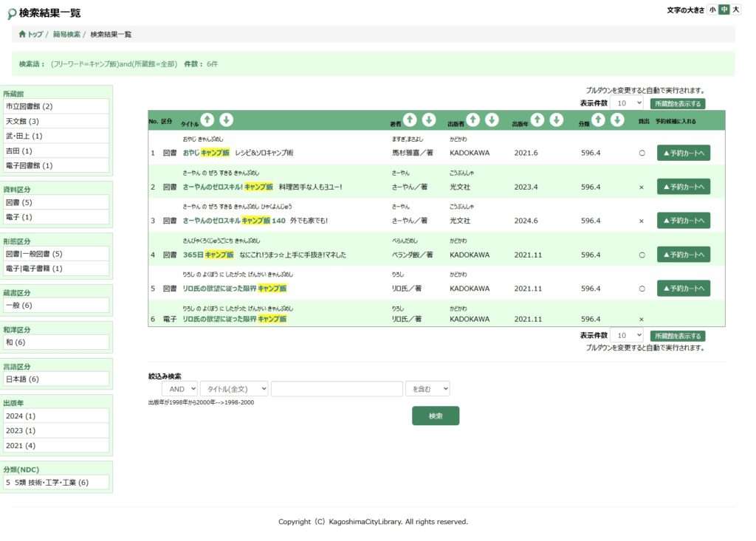
Task: Expand the タイトル(全文) field dropdown
Action: pyautogui.click(x=234, y=389)
